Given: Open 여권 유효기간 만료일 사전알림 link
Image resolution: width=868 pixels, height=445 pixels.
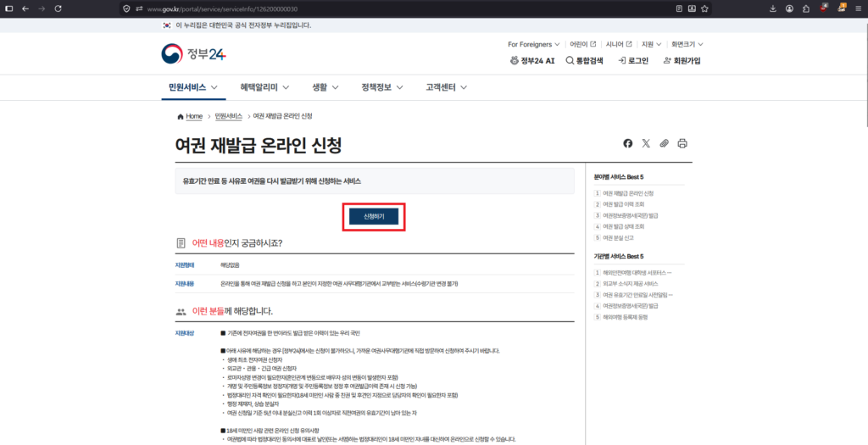Looking at the screenshot, I should (637, 294).
